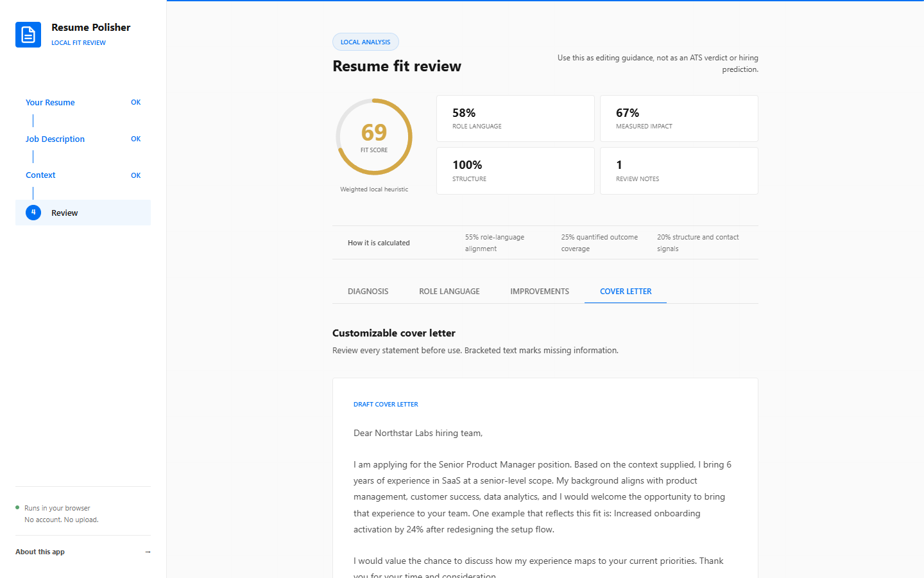924x578 pixels.
Task: Click the 'Runs in your browser' note
Action: click(x=57, y=508)
